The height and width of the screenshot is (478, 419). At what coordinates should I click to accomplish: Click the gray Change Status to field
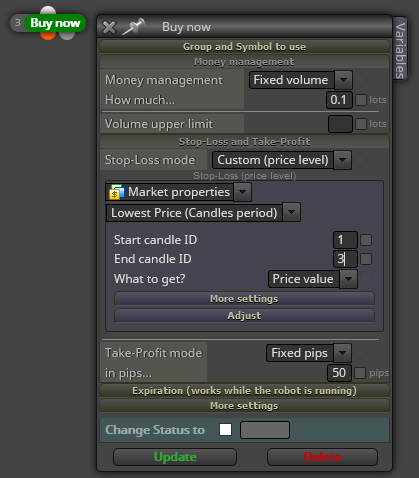[265, 430]
